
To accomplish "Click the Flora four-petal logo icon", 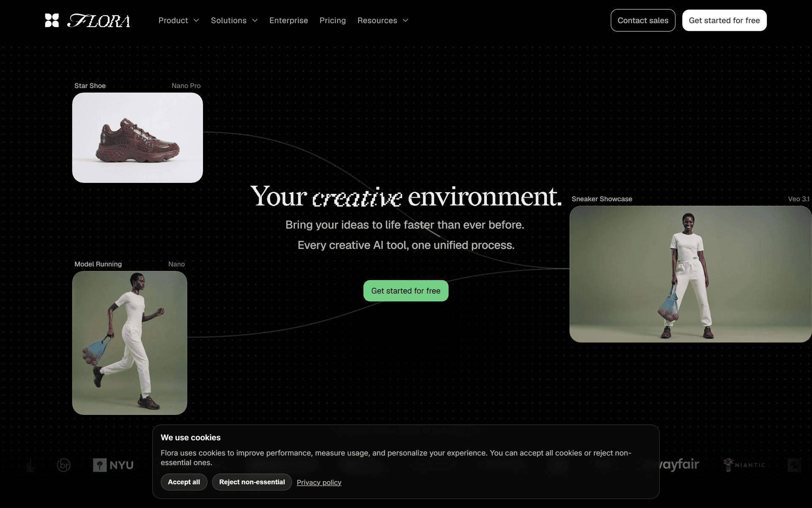I will pyautogui.click(x=52, y=20).
